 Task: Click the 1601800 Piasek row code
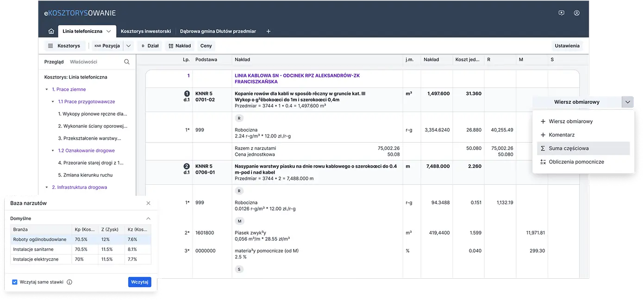tap(205, 233)
